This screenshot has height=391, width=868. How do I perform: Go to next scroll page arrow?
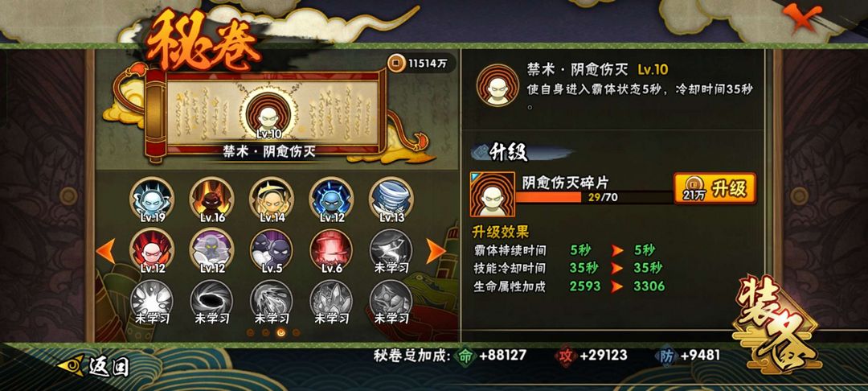click(436, 251)
